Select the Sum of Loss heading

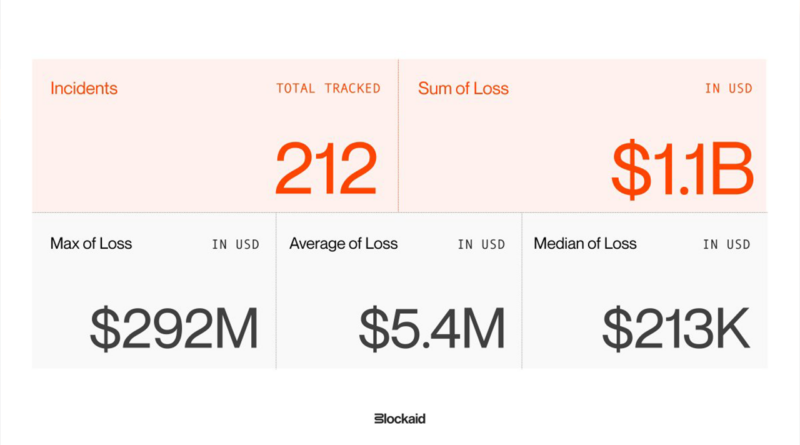[x=463, y=88]
